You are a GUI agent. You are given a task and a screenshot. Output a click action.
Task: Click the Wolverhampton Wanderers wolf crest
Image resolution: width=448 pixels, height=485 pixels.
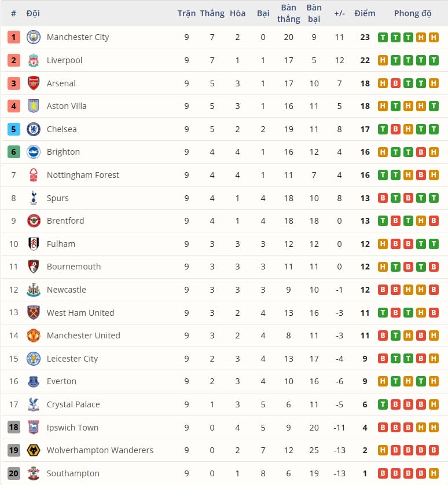pos(34,450)
